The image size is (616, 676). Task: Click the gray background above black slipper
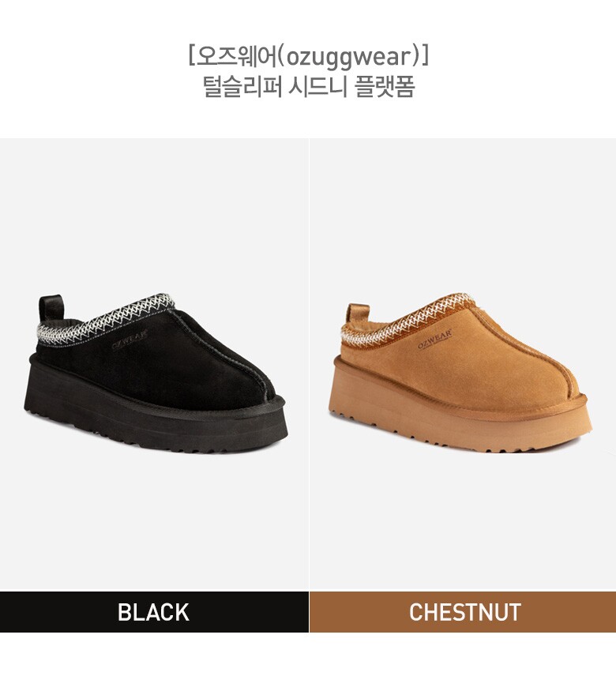[154, 216]
